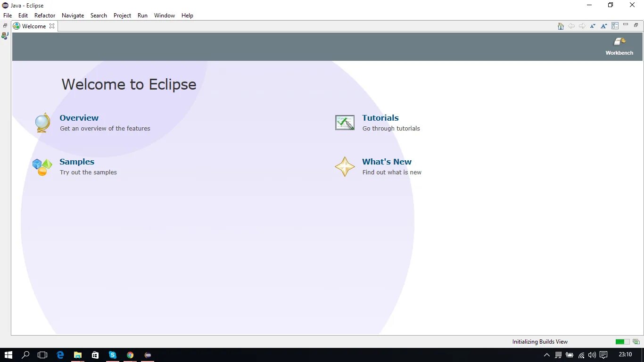Open the Overview link

(79, 118)
